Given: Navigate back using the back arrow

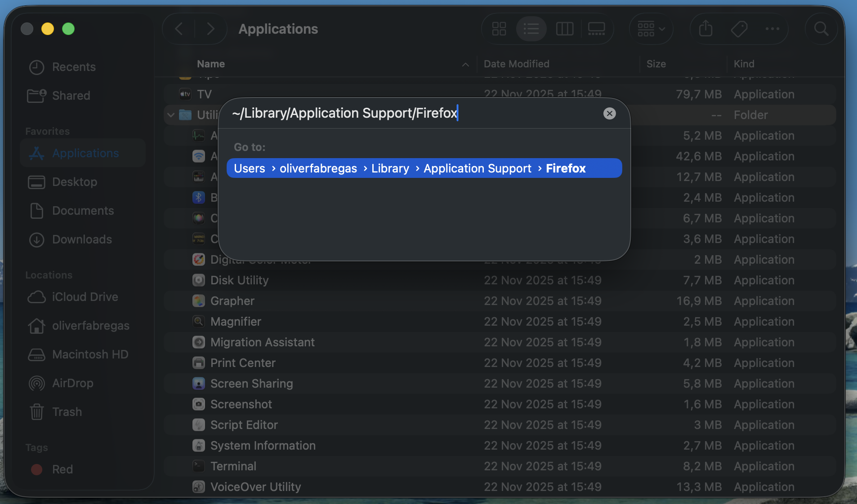Looking at the screenshot, I should tap(179, 28).
